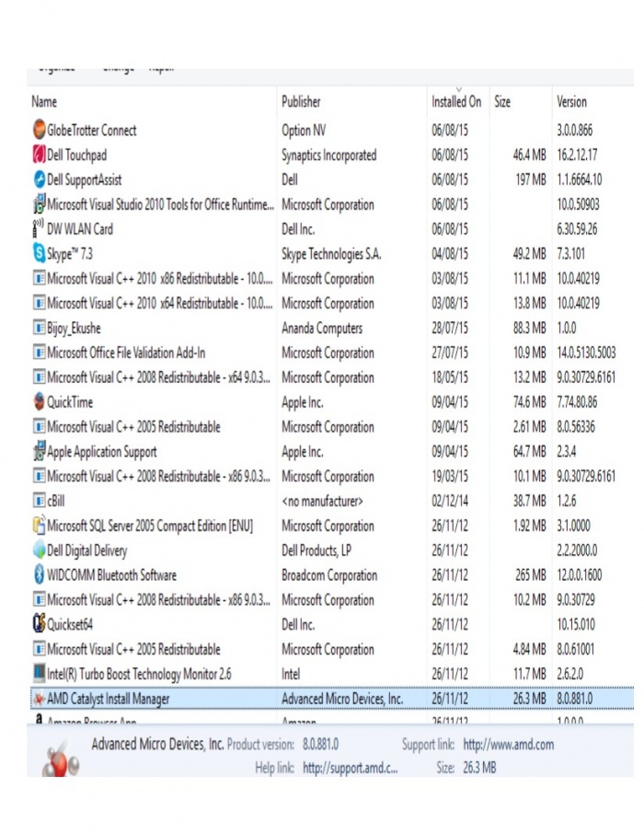Click the 'Synaptics Incorporated' publisher cell

[x=329, y=155]
